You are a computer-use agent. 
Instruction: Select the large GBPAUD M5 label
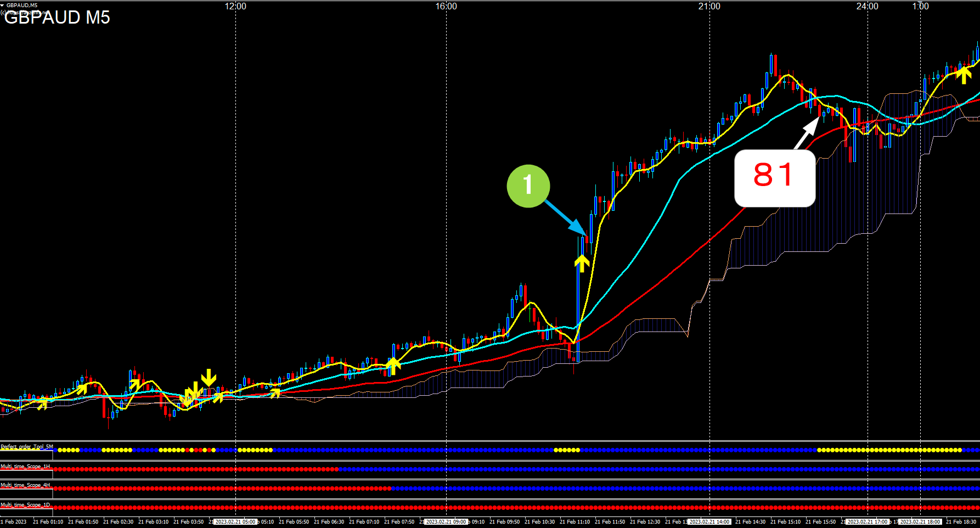pos(57,18)
